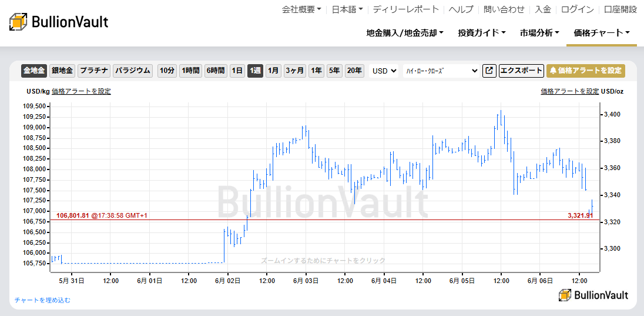Image resolution: width=644 pixels, height=316 pixels.
Task: Click the BullionVault logo below the chart
Action: tap(593, 295)
